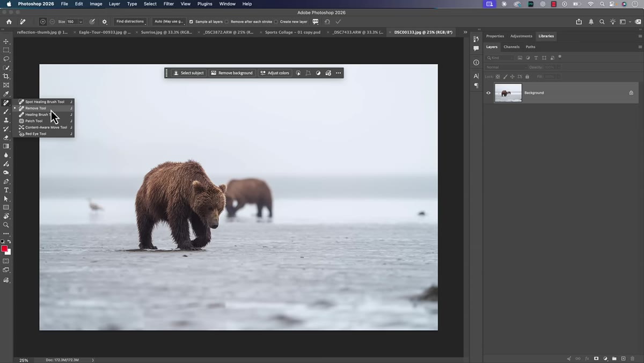Viewport: 644px width, 363px height.
Task: Choose Spot Healing Brush Tool from flyout
Action: (45, 101)
